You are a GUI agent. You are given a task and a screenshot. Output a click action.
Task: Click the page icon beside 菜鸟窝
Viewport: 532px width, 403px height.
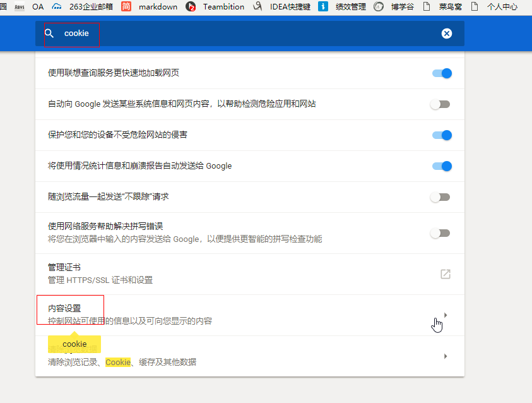(x=427, y=6)
